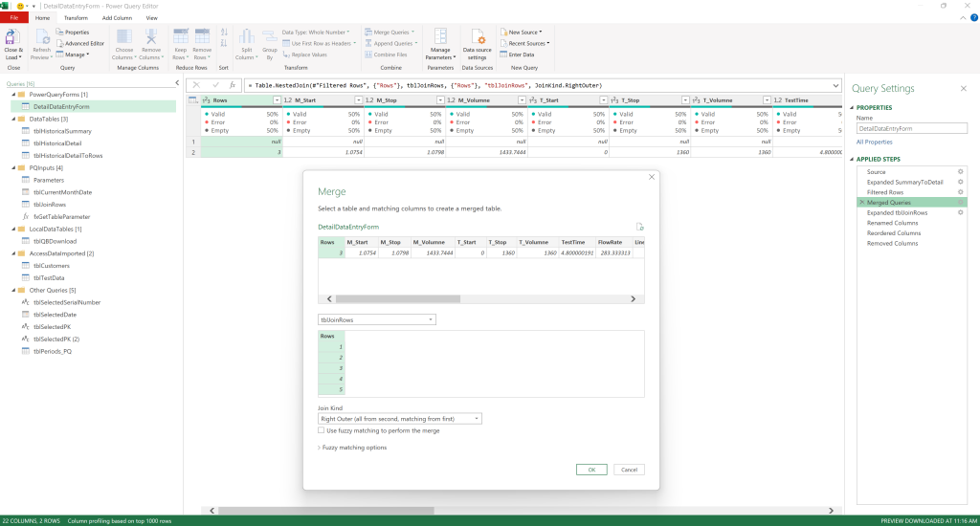Select the Expanded tblJoinRows step
This screenshot has height=526, width=980.
(x=896, y=213)
